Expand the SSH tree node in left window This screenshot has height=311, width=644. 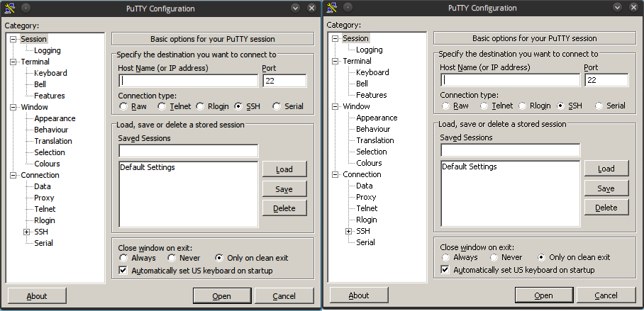pyautogui.click(x=27, y=232)
